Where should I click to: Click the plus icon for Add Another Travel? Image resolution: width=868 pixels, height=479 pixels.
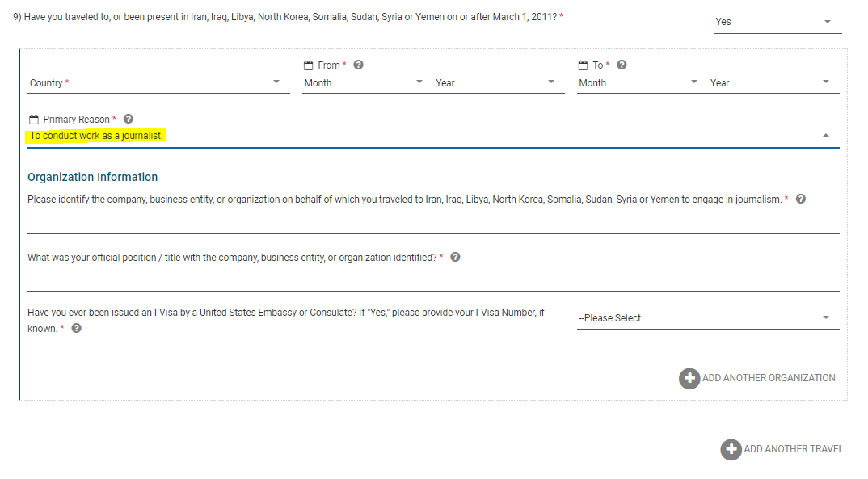(x=731, y=449)
